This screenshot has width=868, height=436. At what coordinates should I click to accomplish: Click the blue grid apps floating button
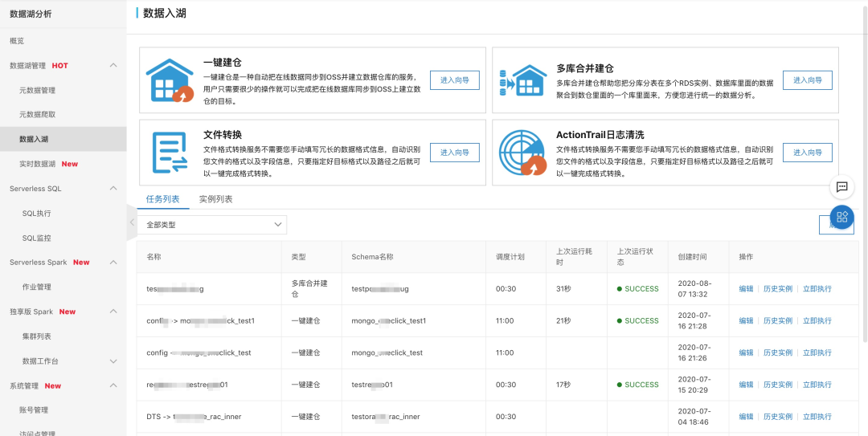[841, 217]
